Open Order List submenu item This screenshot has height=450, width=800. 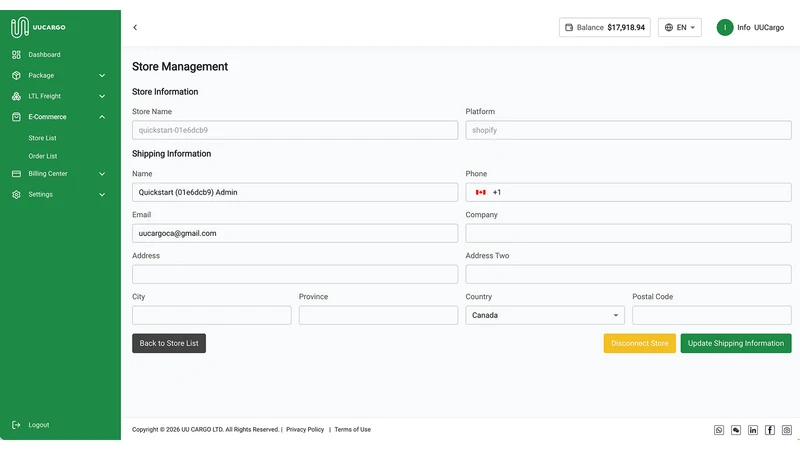click(43, 156)
